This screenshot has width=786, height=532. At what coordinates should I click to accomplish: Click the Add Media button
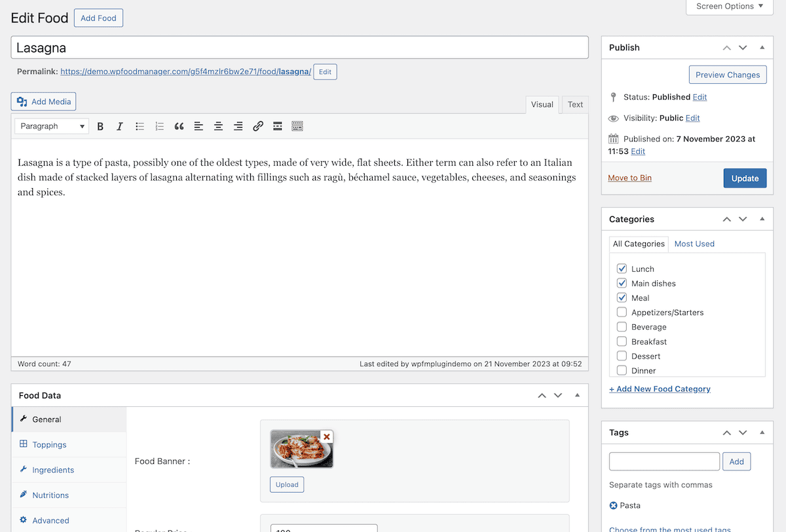point(44,102)
